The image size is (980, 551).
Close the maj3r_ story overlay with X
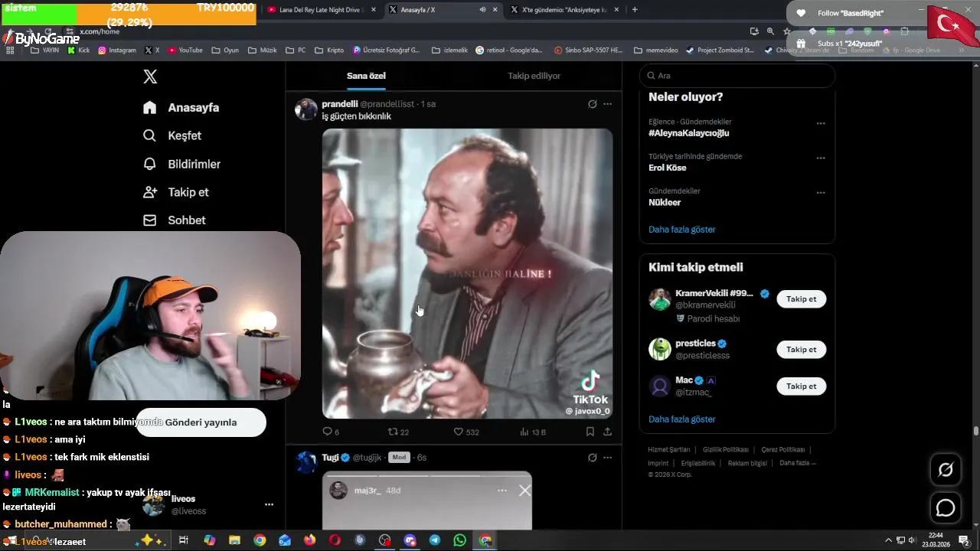524,491
